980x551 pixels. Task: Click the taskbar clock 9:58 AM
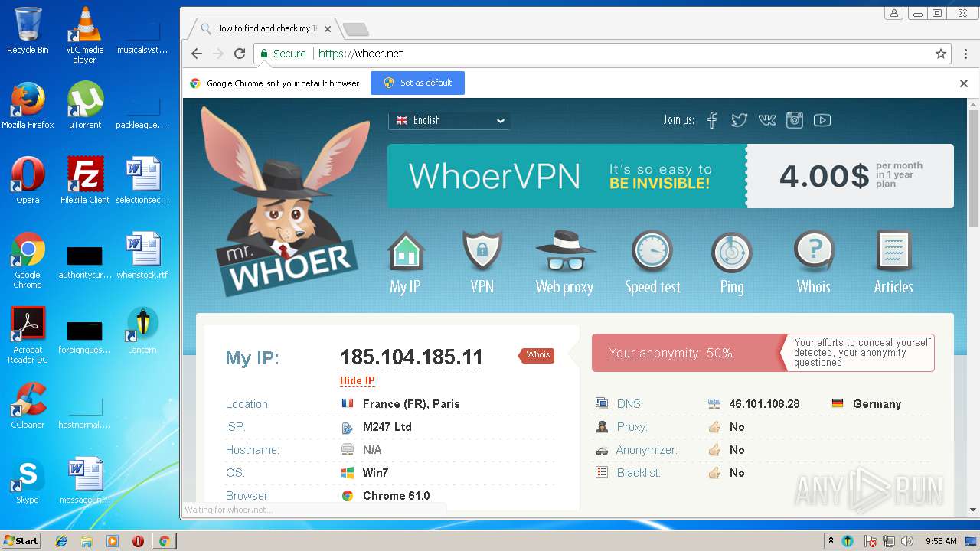click(x=941, y=541)
